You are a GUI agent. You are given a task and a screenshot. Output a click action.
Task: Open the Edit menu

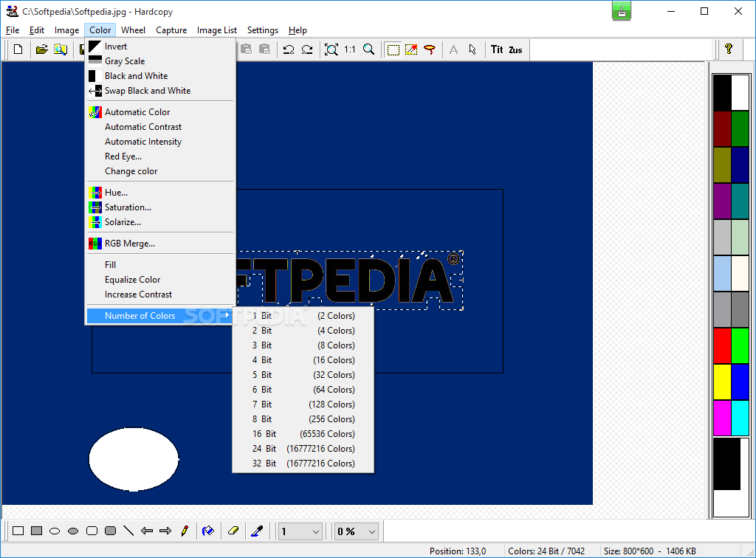(x=37, y=30)
